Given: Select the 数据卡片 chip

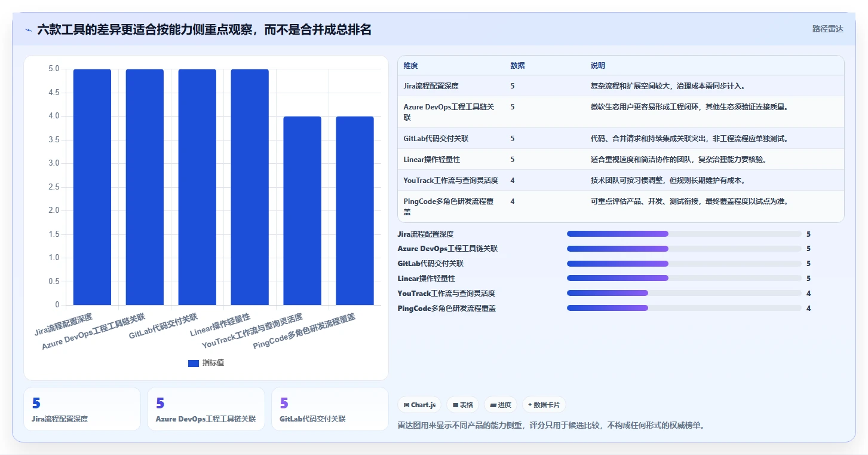Looking at the screenshot, I should pos(544,405).
